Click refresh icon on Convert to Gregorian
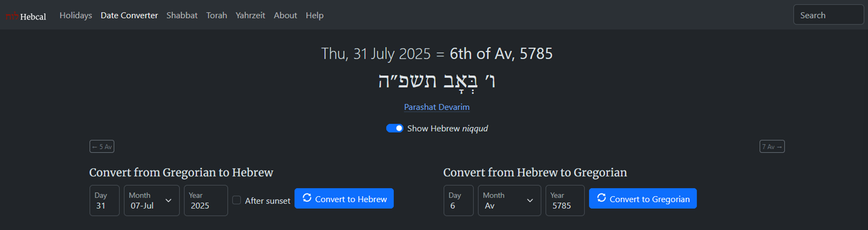Image resolution: width=868 pixels, height=230 pixels. (602, 198)
